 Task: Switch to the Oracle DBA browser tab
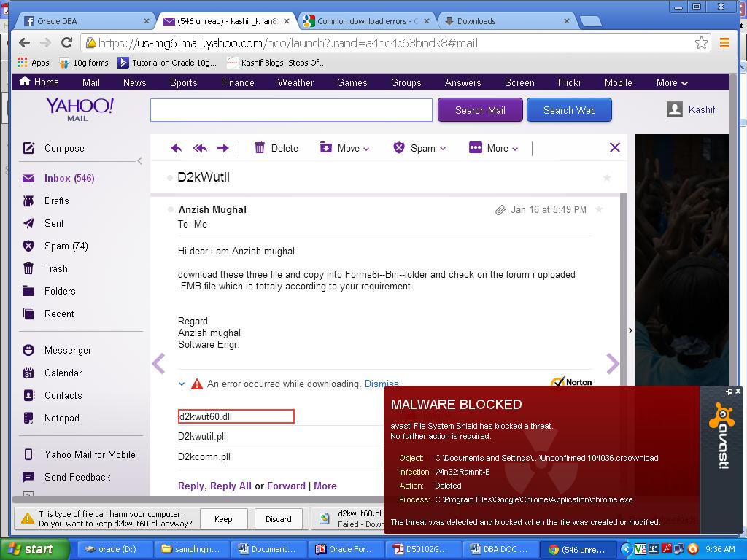(88, 21)
